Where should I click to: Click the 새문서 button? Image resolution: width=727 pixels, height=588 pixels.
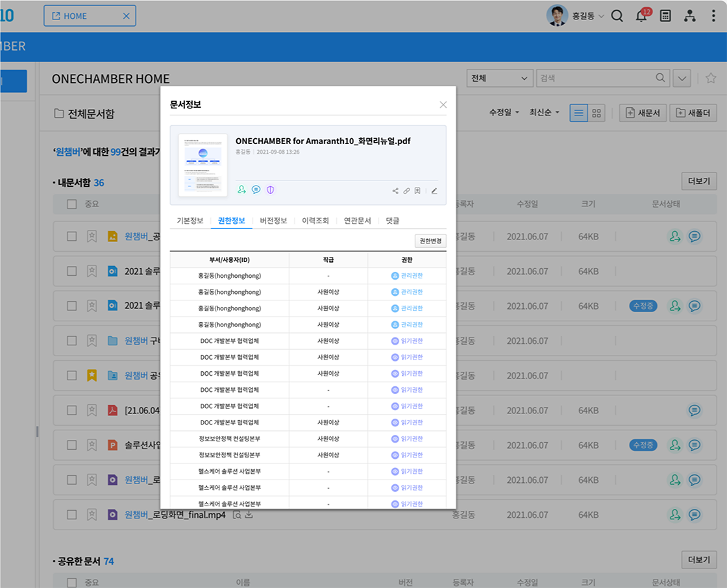pyautogui.click(x=643, y=113)
